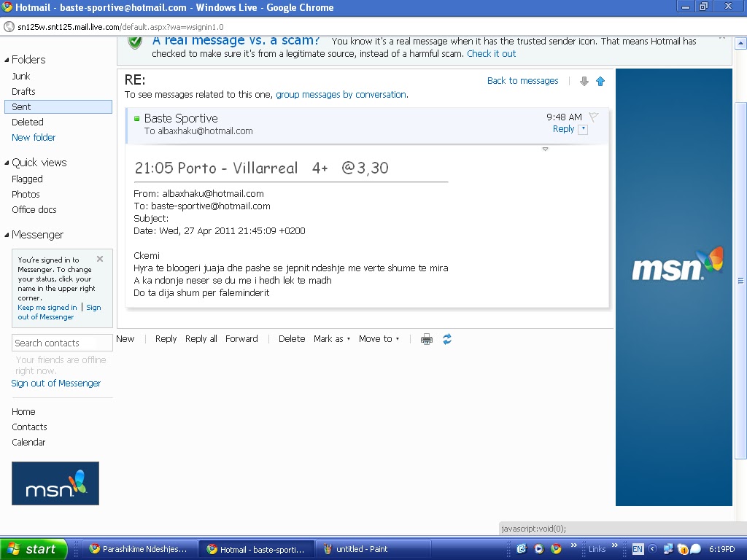Open Flagged quick view
The image size is (747, 560).
[27, 179]
